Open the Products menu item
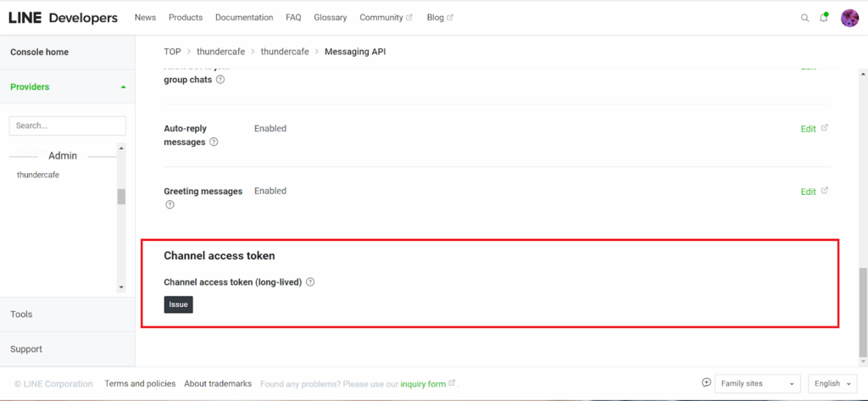 tap(186, 18)
